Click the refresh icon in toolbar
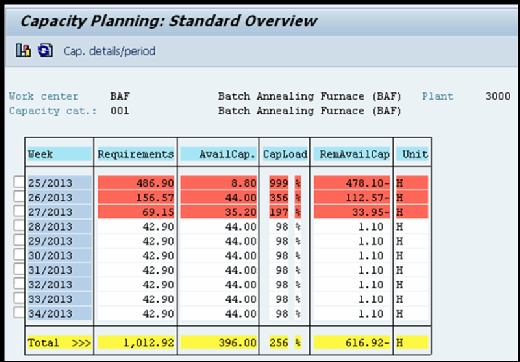 pyautogui.click(x=45, y=50)
